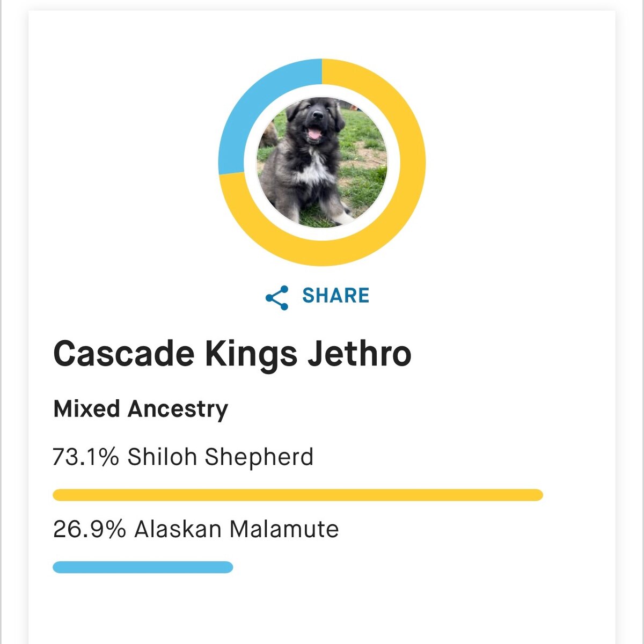Screen dimensions: 644x644
Task: Tap the 73.1% percentage value
Action: [86, 457]
